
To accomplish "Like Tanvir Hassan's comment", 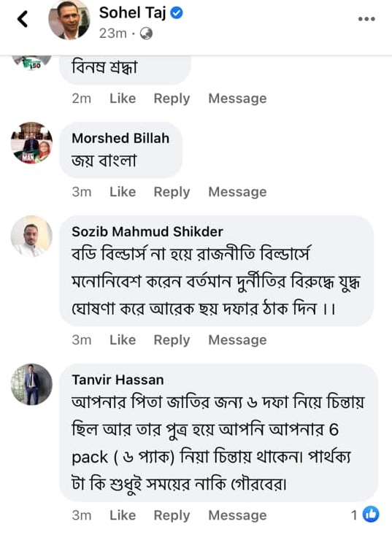I will (x=123, y=515).
